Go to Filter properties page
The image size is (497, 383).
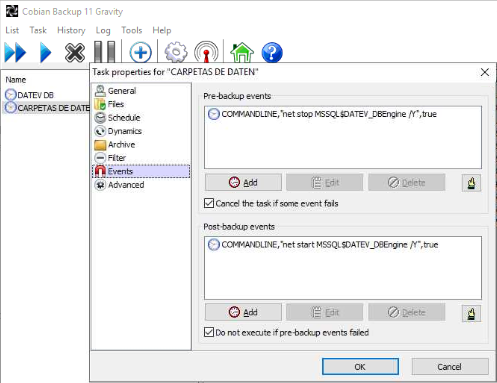[x=110, y=158]
